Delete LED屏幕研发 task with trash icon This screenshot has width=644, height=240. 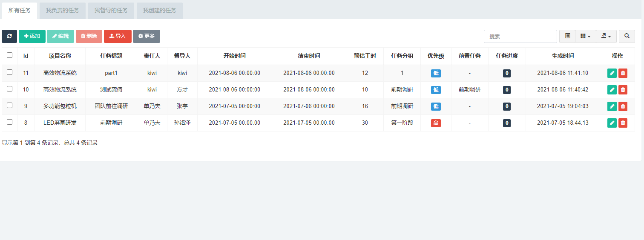click(x=623, y=123)
